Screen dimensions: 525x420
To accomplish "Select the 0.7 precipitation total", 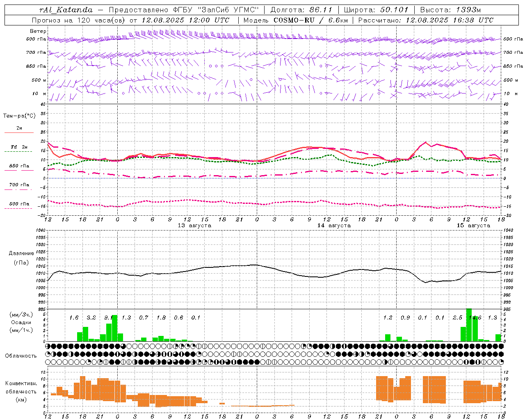I will pos(144,318).
